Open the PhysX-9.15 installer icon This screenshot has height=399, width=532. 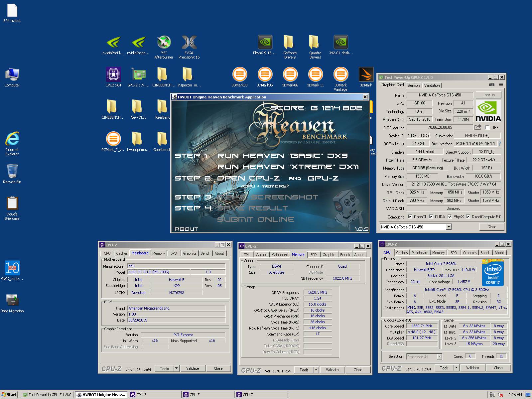point(265,45)
